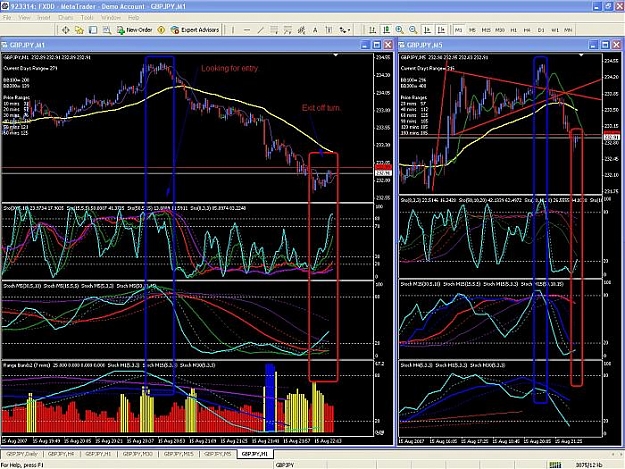The height and width of the screenshot is (469, 625).
Task: Click the connection status bars icon
Action: coord(555,465)
